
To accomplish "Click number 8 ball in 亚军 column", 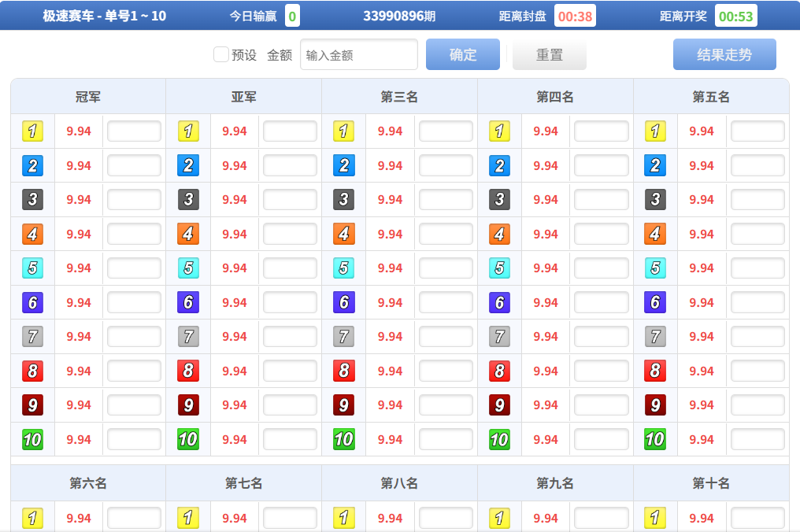I will click(188, 371).
